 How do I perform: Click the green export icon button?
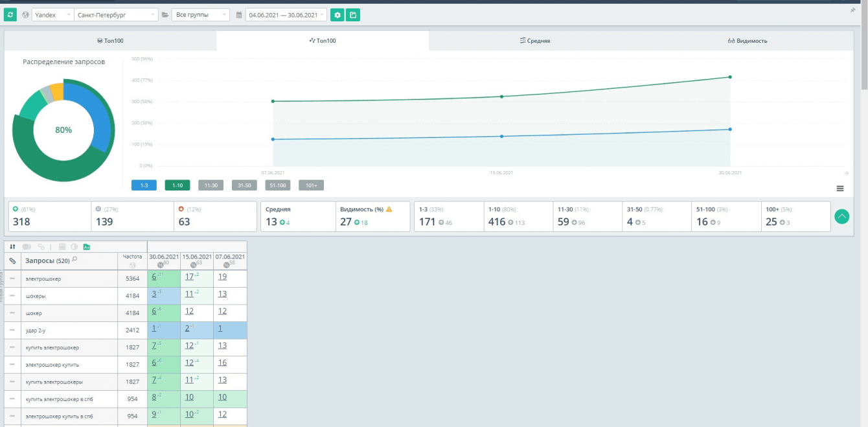353,15
